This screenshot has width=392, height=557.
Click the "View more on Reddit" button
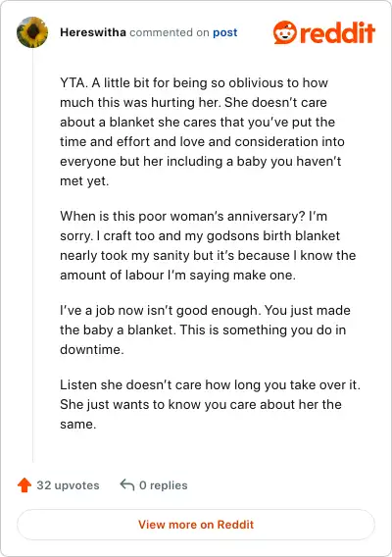pos(196,525)
